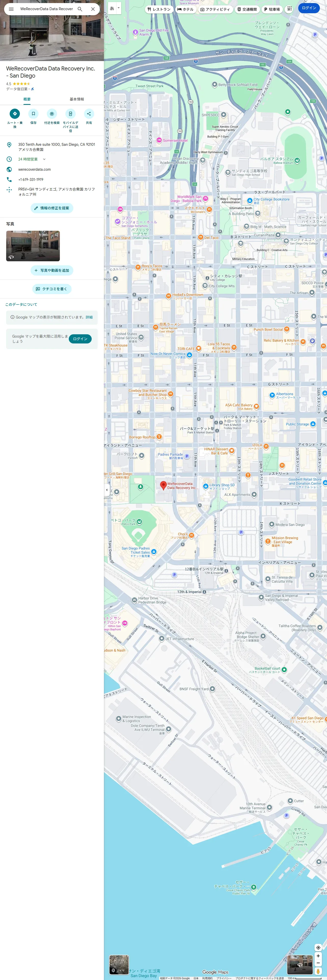The width and height of the screenshot is (327, 980).
Task: Share this place with 共有 icon
Action: (89, 113)
